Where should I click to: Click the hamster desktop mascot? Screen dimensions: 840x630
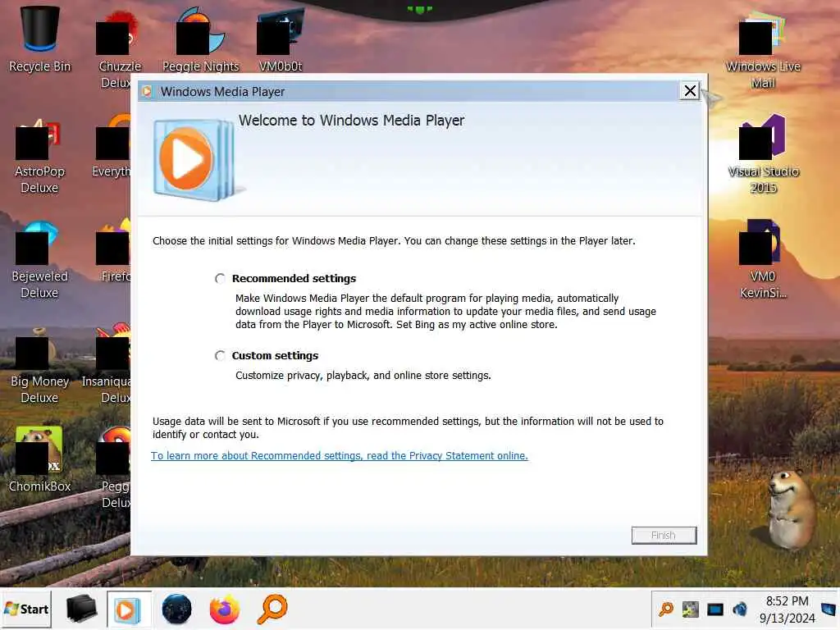coord(792,509)
